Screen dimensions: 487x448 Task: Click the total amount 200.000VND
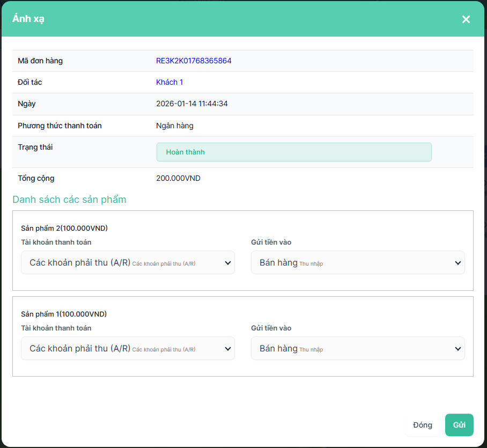pyautogui.click(x=178, y=178)
